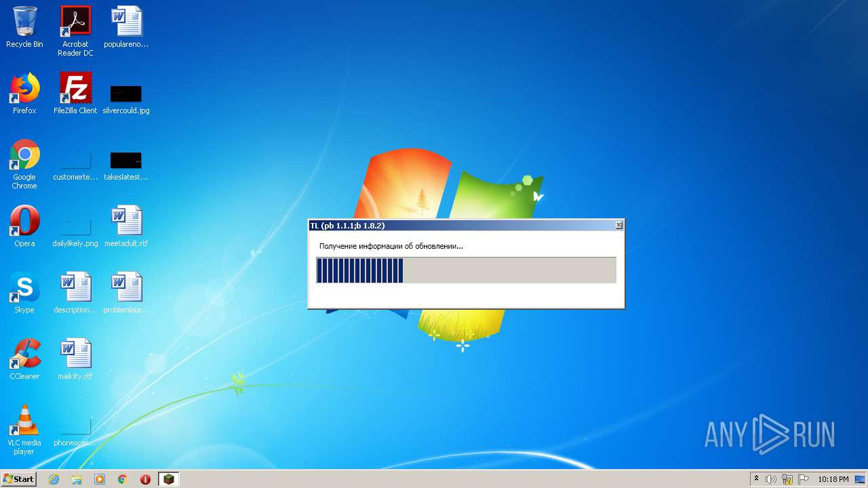Select silvercould.jpg file on desktop
Screen dimensions: 868x488
pyautogui.click(x=126, y=99)
